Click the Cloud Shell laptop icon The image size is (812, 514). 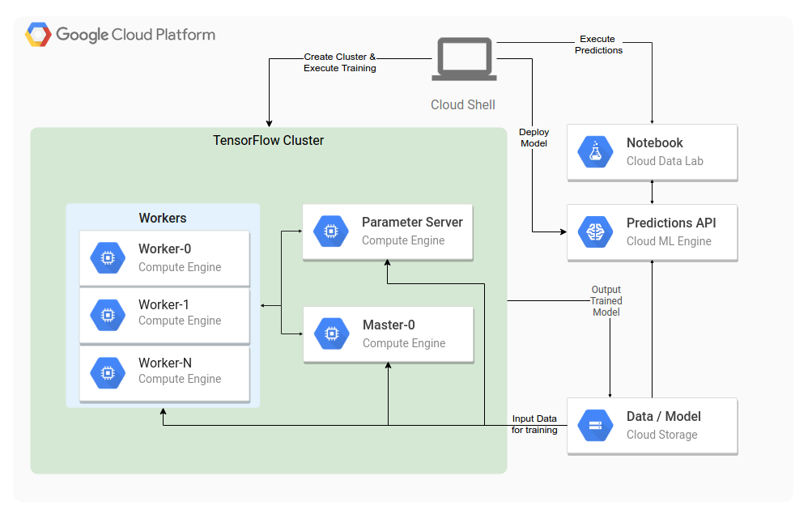click(463, 61)
